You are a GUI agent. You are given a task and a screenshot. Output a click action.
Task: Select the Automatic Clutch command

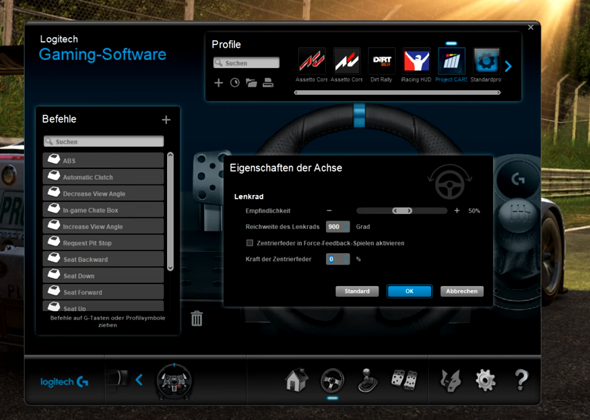103,177
